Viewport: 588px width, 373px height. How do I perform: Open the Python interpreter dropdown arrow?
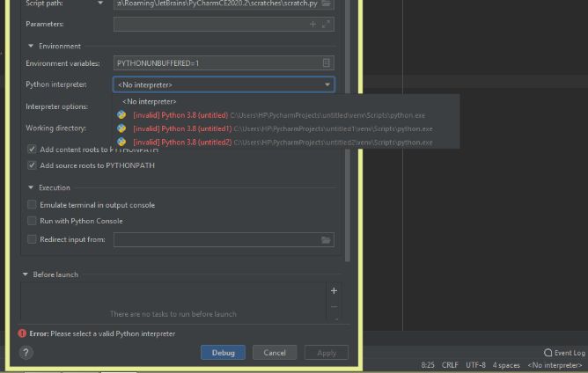coord(327,84)
